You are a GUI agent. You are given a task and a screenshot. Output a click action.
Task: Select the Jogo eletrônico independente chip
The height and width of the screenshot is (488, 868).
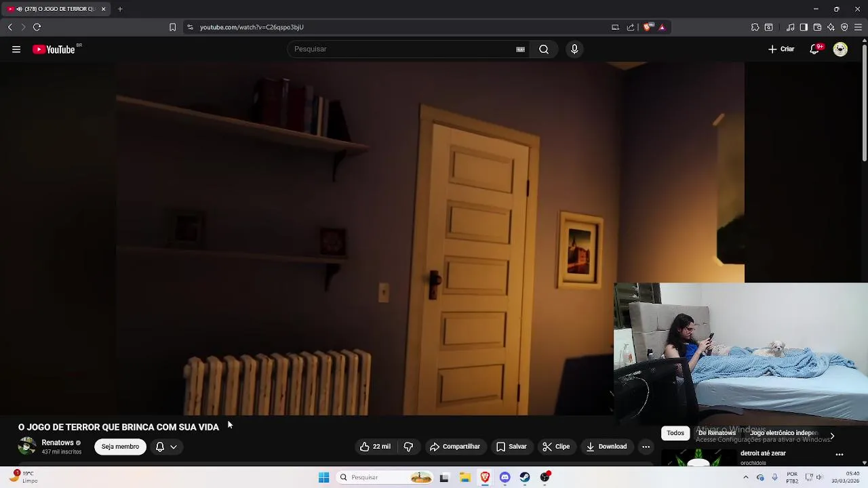[x=784, y=433]
